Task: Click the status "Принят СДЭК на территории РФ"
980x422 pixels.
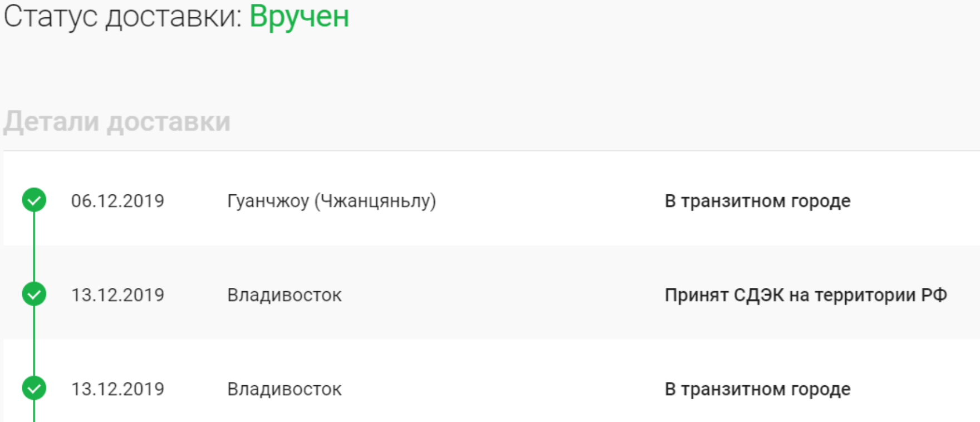Action: click(x=806, y=295)
